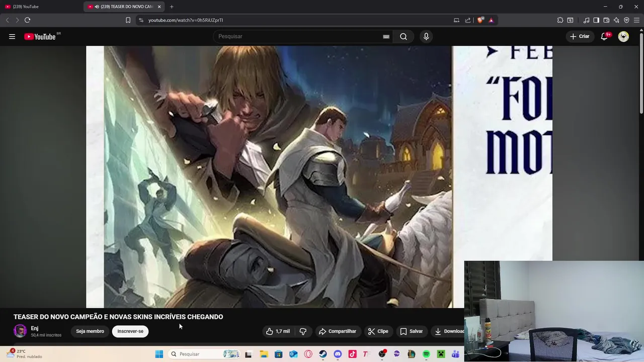Open the on-screen keyboard in search box

386,37
